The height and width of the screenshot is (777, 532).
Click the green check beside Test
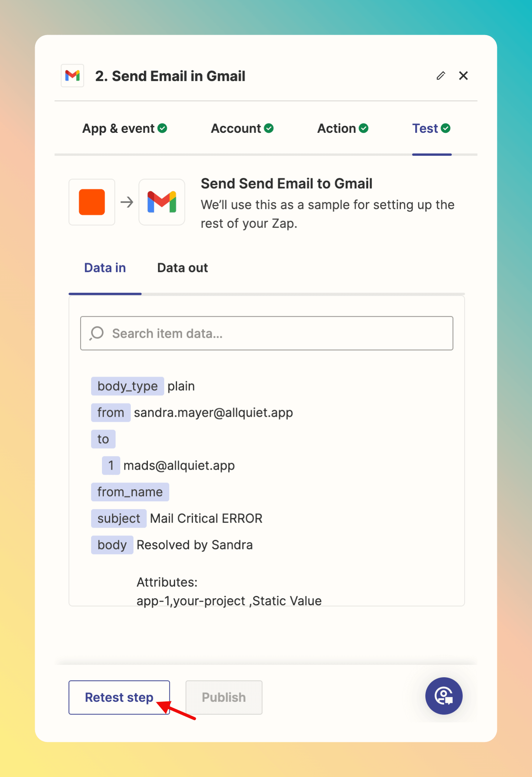(x=446, y=128)
